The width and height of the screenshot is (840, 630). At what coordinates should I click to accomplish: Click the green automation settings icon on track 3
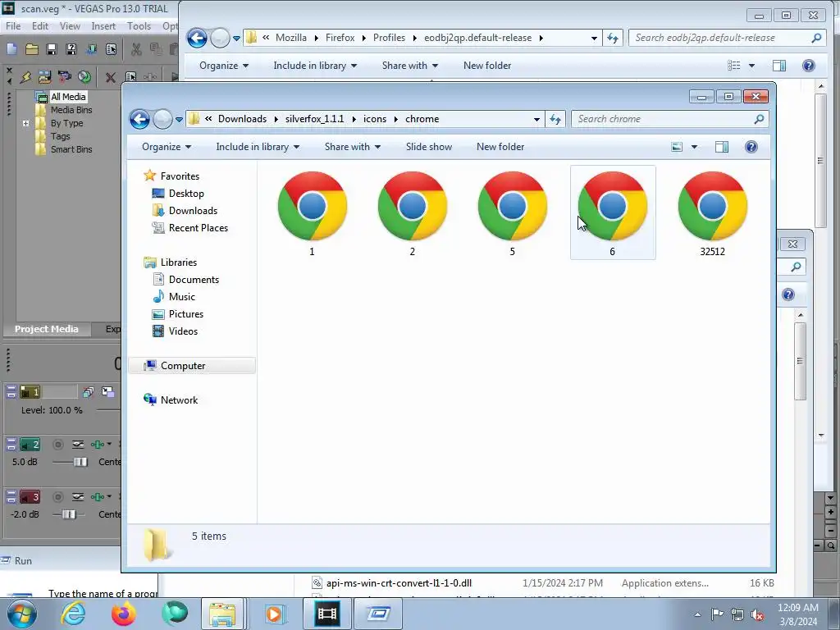[98, 496]
